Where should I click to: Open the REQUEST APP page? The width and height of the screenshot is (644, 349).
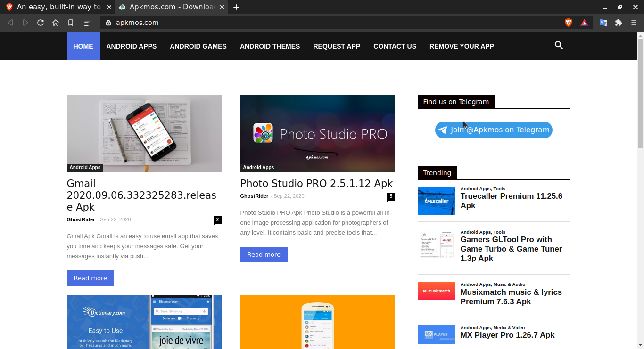tap(337, 46)
